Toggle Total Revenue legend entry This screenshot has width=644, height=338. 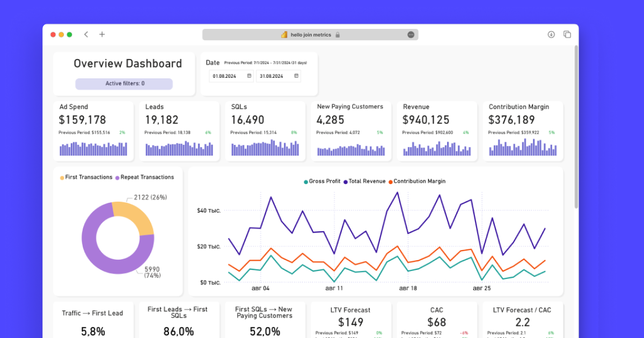364,181
